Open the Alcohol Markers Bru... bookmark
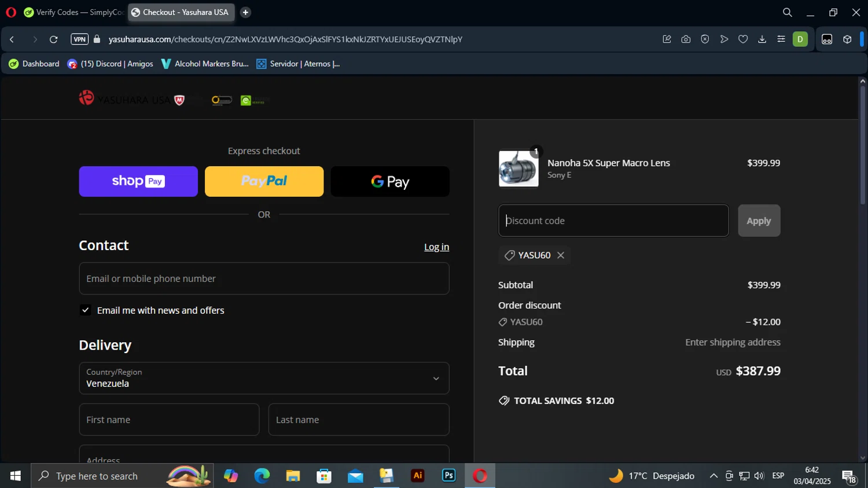This screenshot has width=868, height=488. [205, 64]
